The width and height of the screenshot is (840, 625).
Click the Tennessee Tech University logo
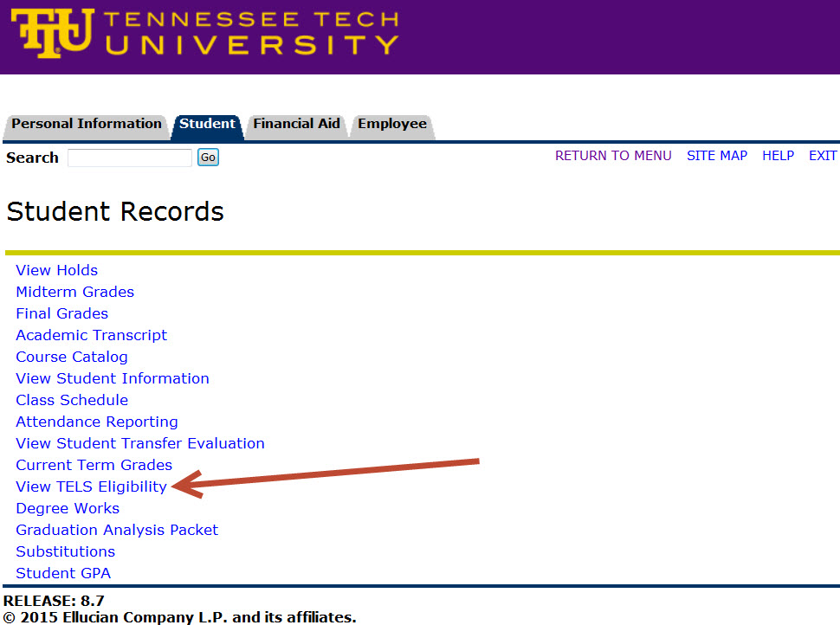pos(204,33)
